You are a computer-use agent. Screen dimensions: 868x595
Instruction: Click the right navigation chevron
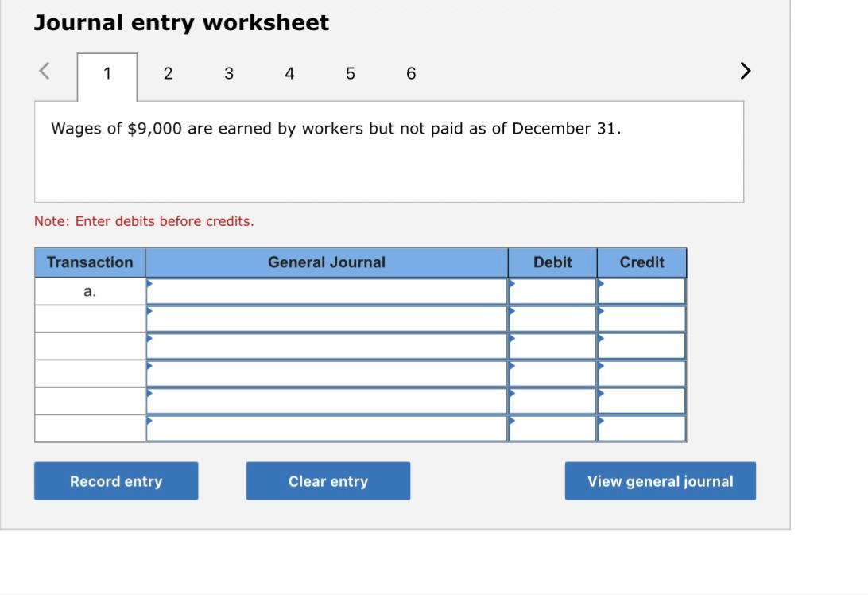pos(745,71)
